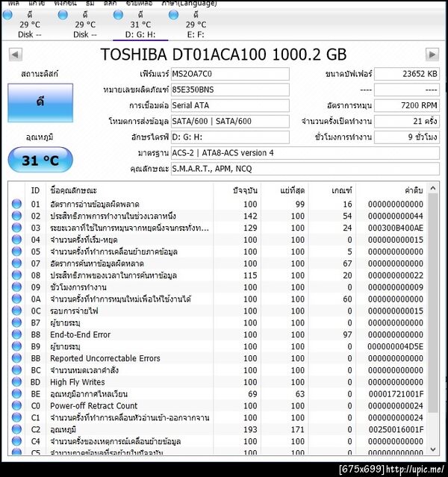Image resolution: width=448 pixels, height=477 pixels.
Task: Click status orb for attribute ID 04
Action: pyautogui.click(x=16, y=240)
